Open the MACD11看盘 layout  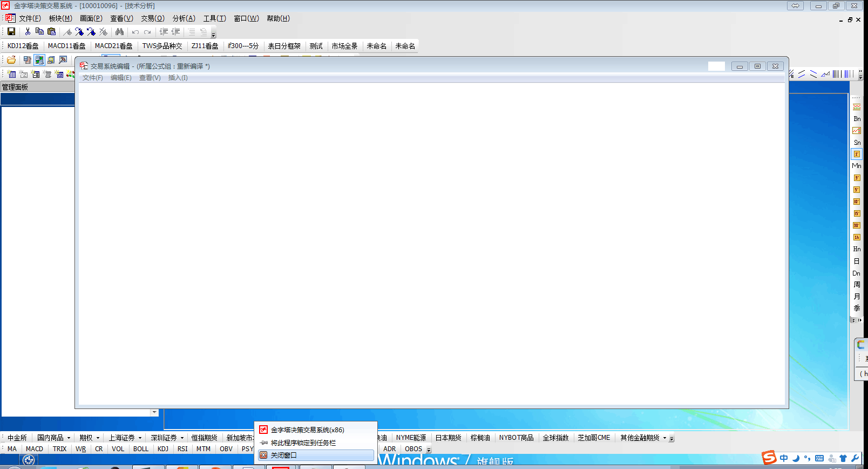[x=66, y=46]
